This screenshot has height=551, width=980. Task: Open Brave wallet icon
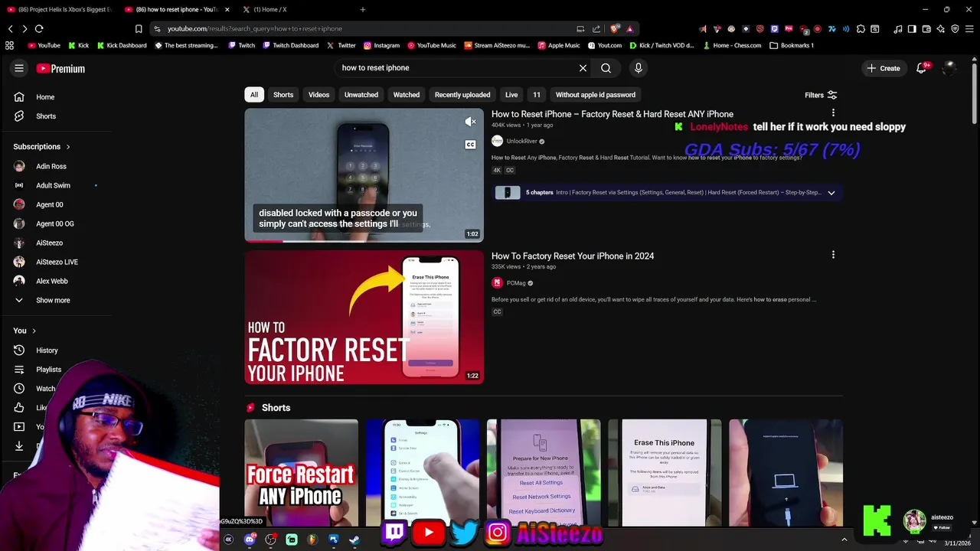click(x=926, y=29)
